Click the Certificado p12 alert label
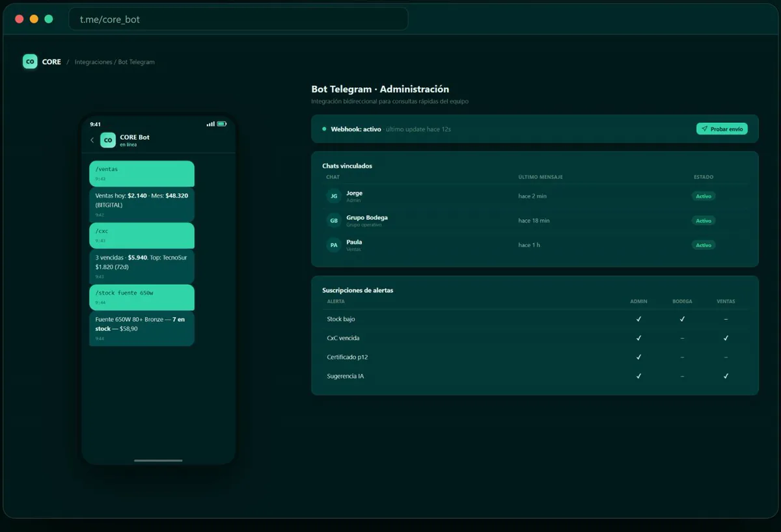This screenshot has height=532, width=781. click(x=348, y=357)
